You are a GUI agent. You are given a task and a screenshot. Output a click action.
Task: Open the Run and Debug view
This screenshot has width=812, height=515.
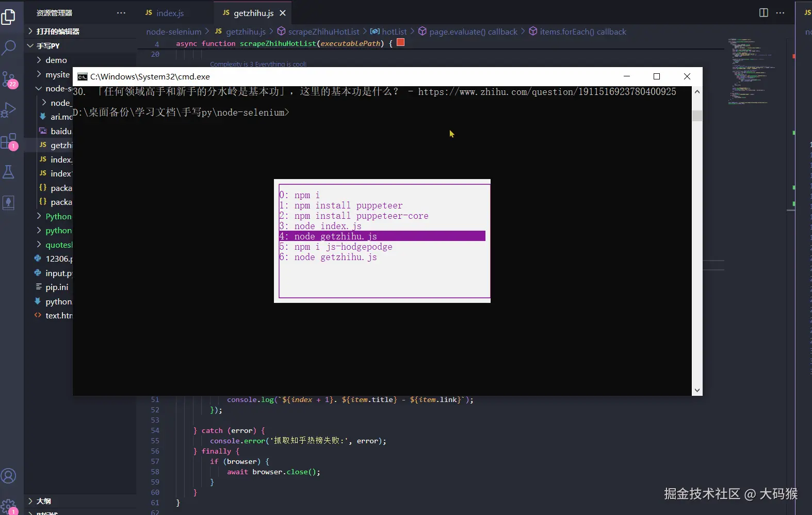click(x=9, y=110)
